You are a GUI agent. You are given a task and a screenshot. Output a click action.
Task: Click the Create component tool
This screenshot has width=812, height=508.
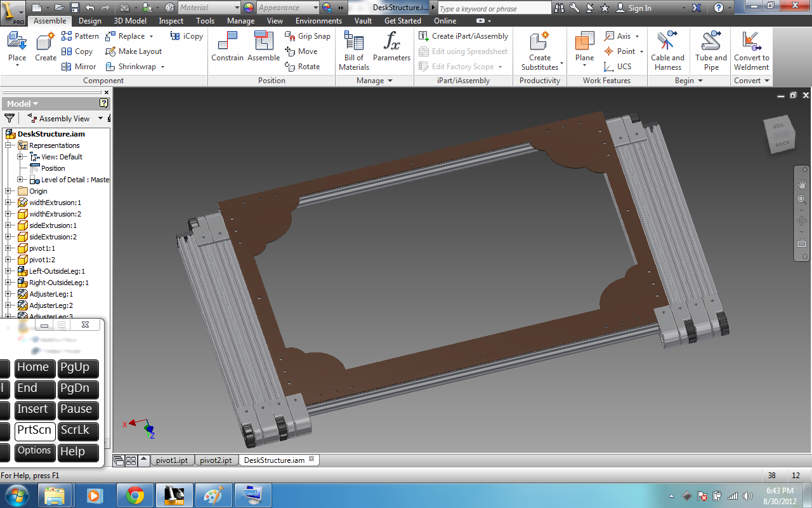pyautogui.click(x=46, y=48)
